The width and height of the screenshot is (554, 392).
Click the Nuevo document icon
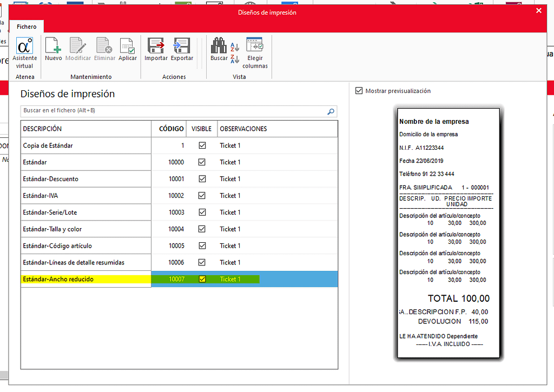tap(53, 47)
